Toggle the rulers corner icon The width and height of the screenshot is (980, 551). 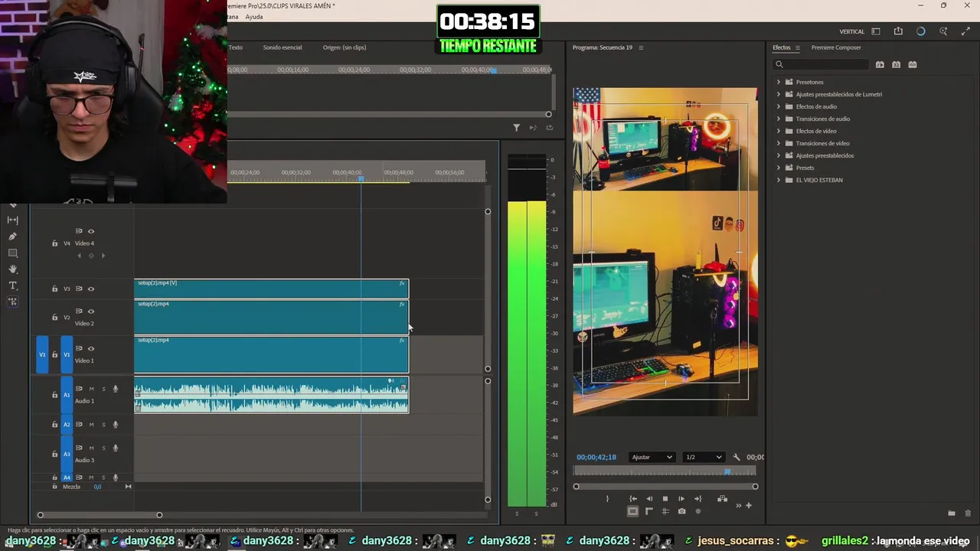click(x=649, y=511)
